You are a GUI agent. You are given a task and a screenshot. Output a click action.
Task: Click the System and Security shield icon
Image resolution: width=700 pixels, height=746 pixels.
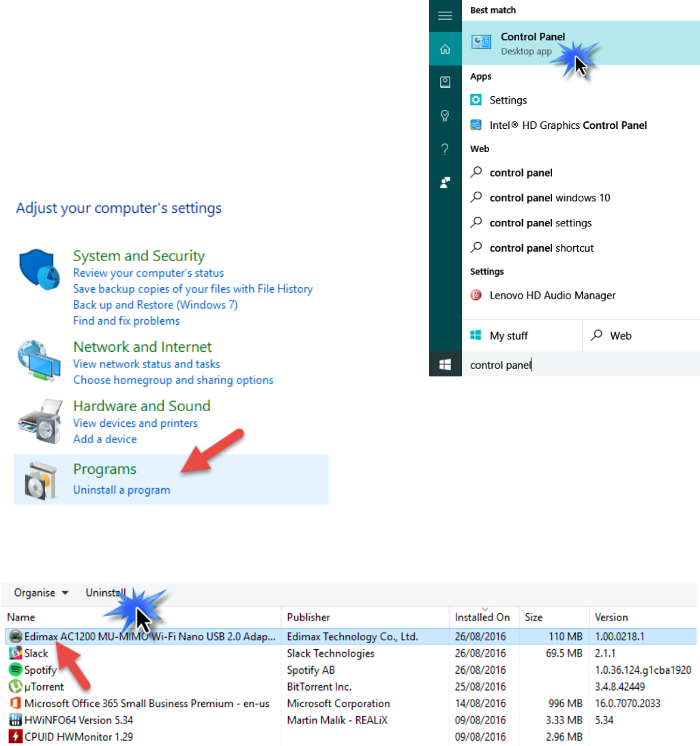click(40, 269)
